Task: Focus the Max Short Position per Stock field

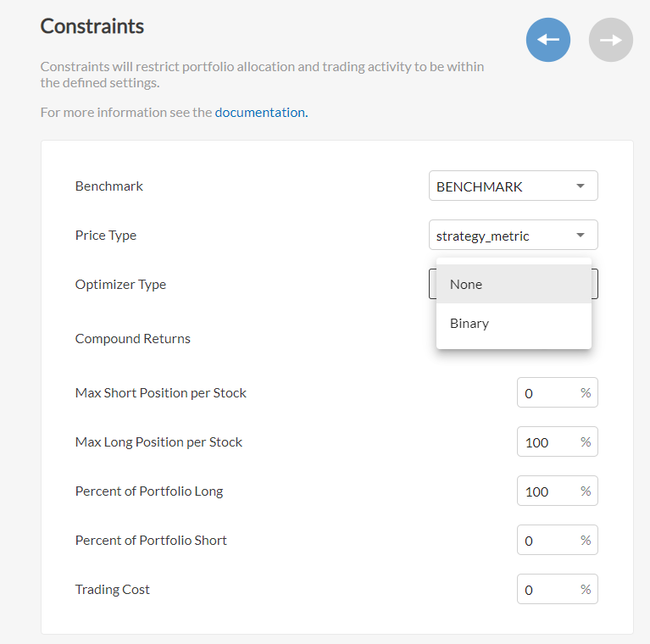Action: click(x=557, y=392)
